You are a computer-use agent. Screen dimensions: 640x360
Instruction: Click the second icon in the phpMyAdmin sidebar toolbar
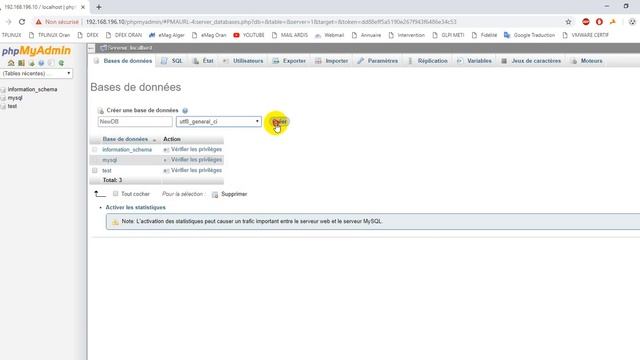point(21,63)
